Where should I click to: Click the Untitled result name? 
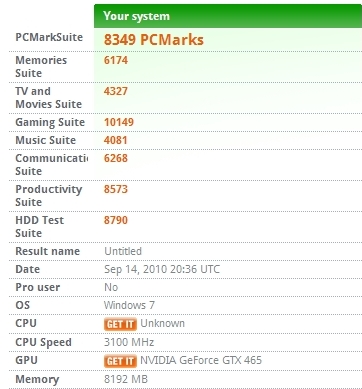(123, 251)
